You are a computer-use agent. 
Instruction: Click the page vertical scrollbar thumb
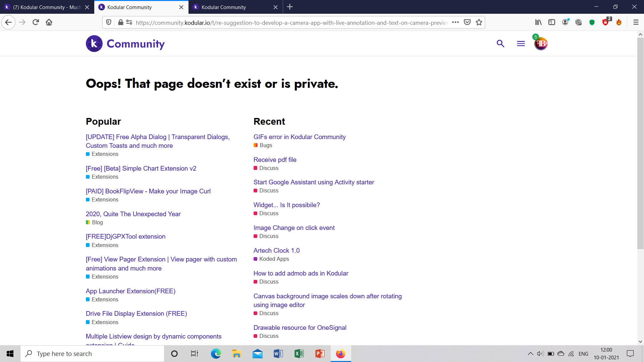(640, 143)
